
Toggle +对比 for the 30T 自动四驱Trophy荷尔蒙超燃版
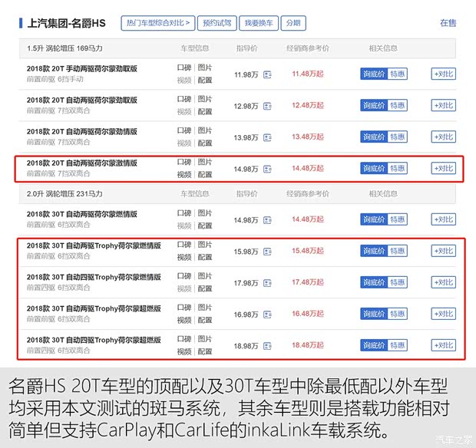coord(443,346)
